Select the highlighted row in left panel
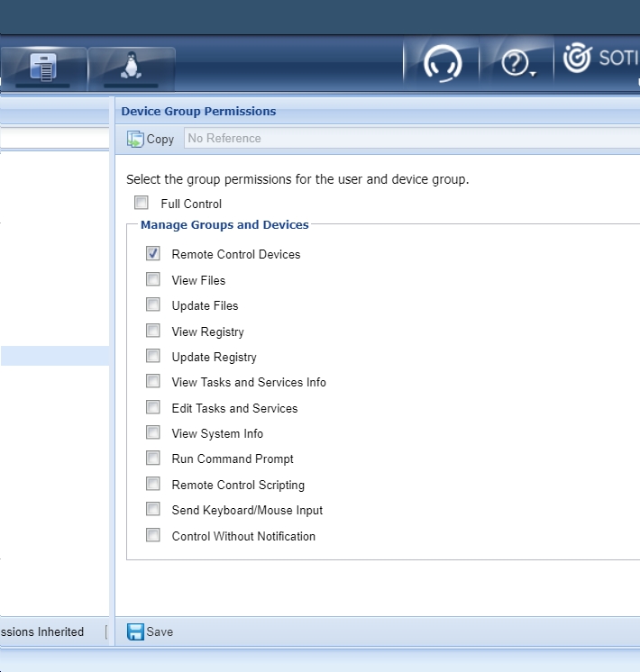640x672 pixels. point(54,356)
